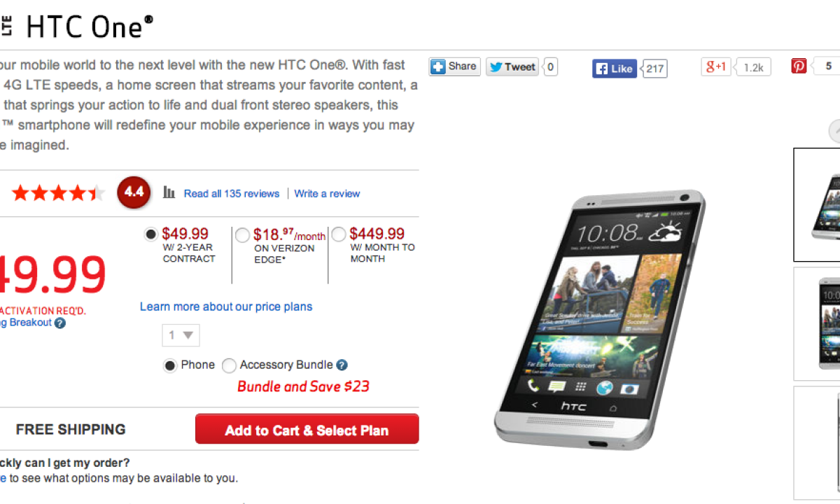Click the up arrow above thumbnails

point(835,132)
